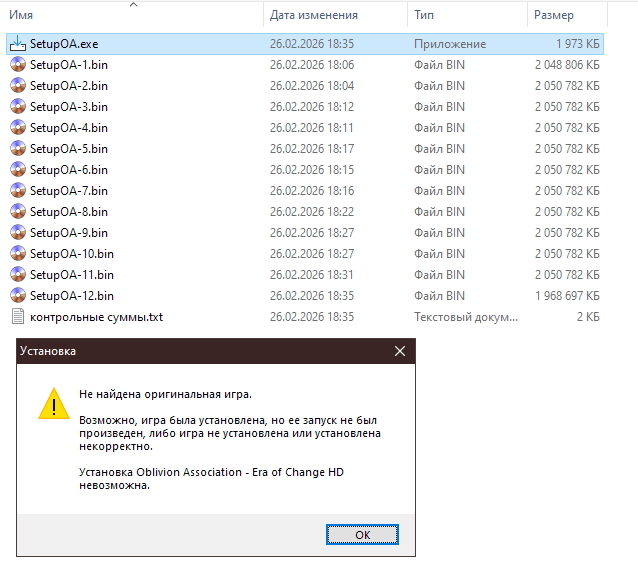The height and width of the screenshot is (570, 638).
Task: Click the 26.02.2026 18:17 date cell
Action: click(312, 149)
